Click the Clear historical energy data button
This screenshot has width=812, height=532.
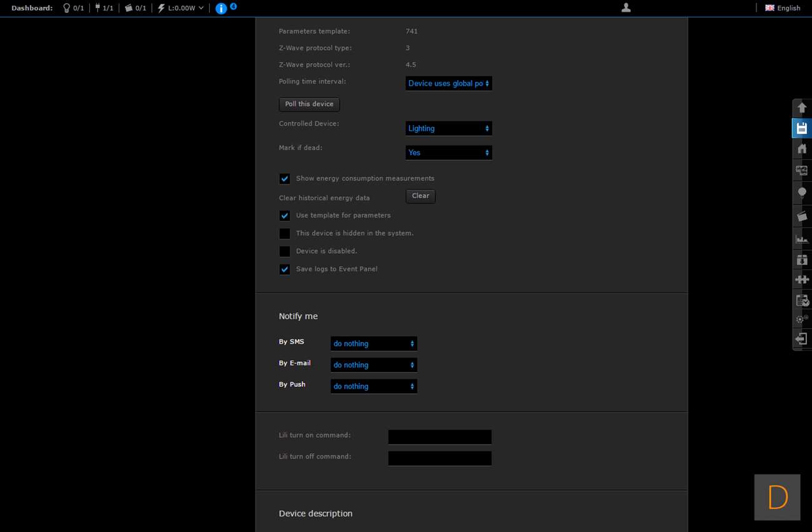420,196
